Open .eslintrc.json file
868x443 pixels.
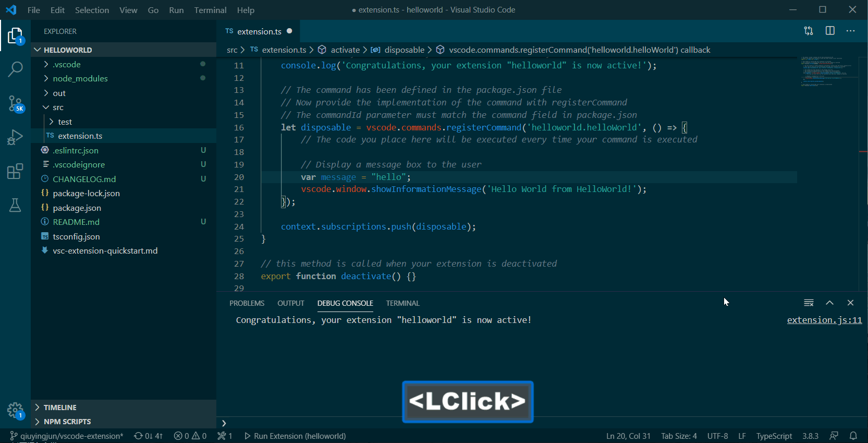(124, 150)
